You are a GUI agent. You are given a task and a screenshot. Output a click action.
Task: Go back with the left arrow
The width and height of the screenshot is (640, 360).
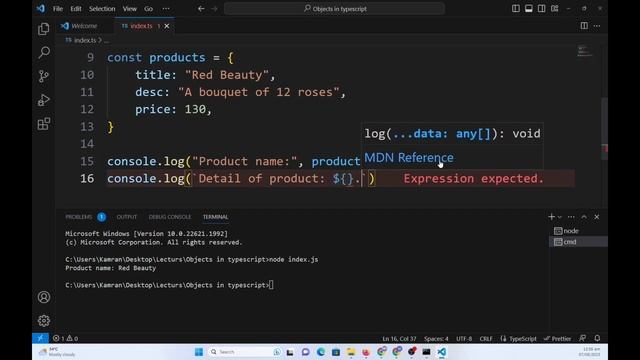coord(201,9)
